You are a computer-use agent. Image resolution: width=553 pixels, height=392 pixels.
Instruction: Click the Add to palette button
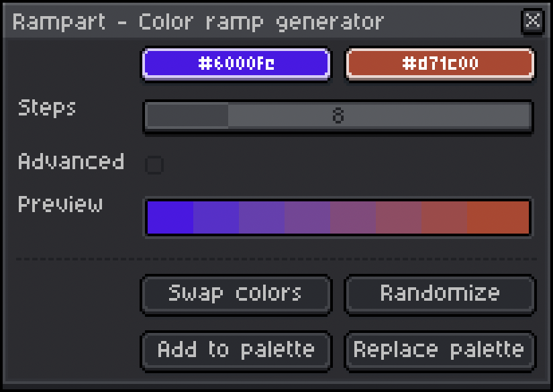(236, 350)
